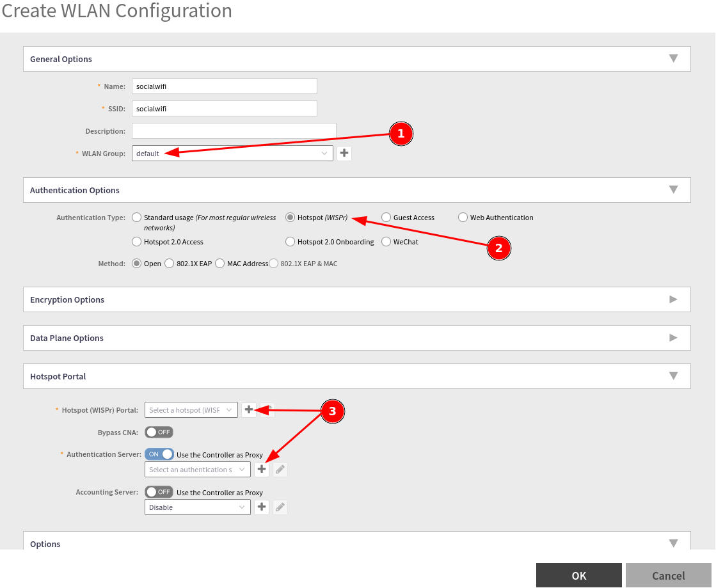The image size is (716, 588).
Task: Click plus icon beside accounting server dropdown
Action: 261,507
